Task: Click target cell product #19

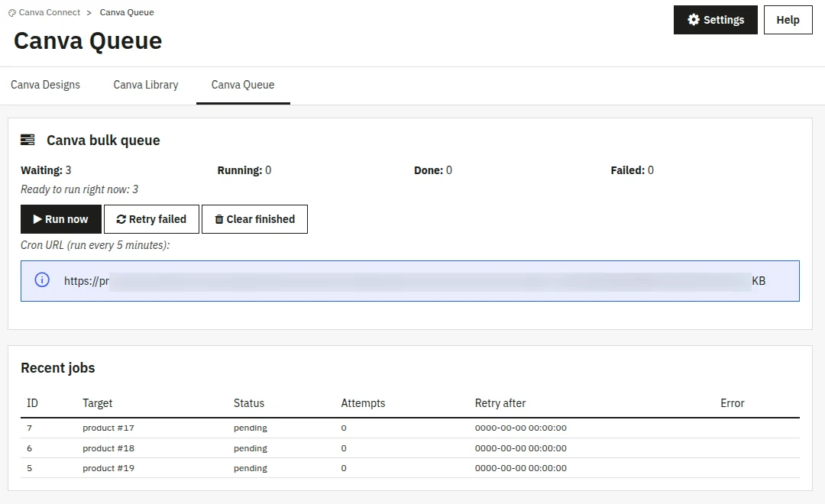Action: click(108, 468)
